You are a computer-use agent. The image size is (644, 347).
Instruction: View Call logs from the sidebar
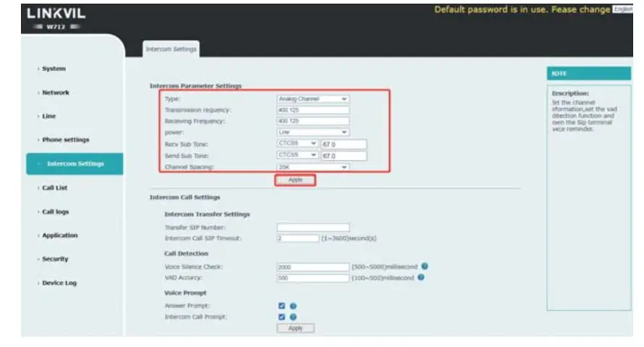pyautogui.click(x=56, y=212)
